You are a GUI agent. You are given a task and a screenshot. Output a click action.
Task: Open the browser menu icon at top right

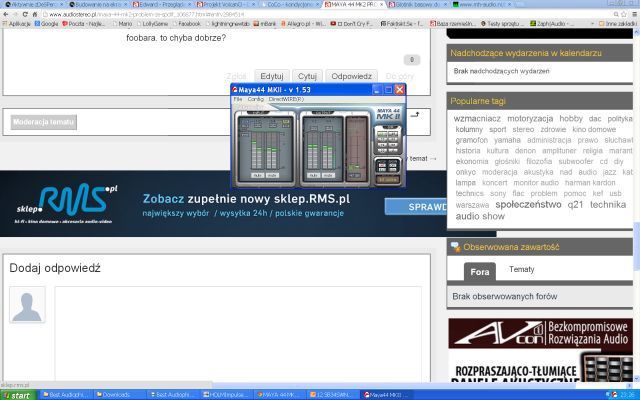pos(635,14)
